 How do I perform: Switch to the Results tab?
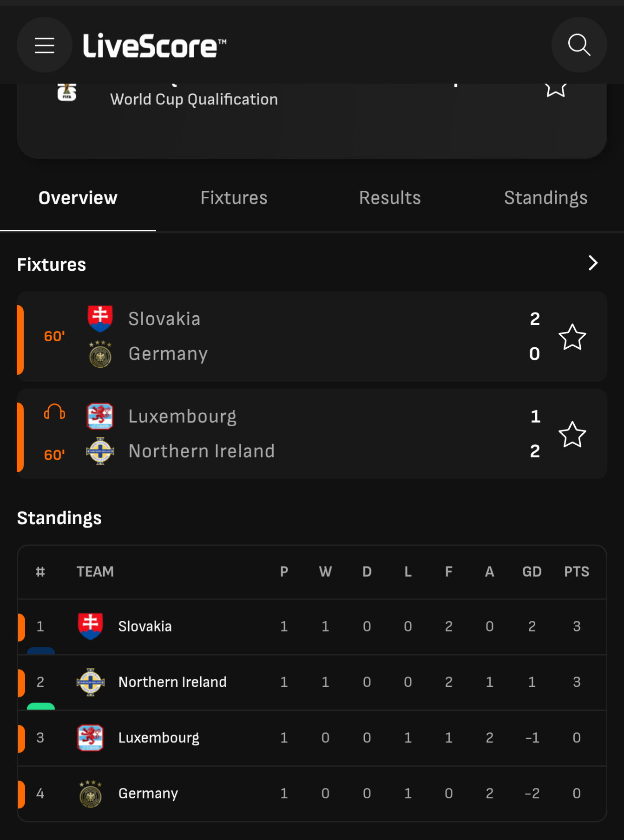(390, 198)
